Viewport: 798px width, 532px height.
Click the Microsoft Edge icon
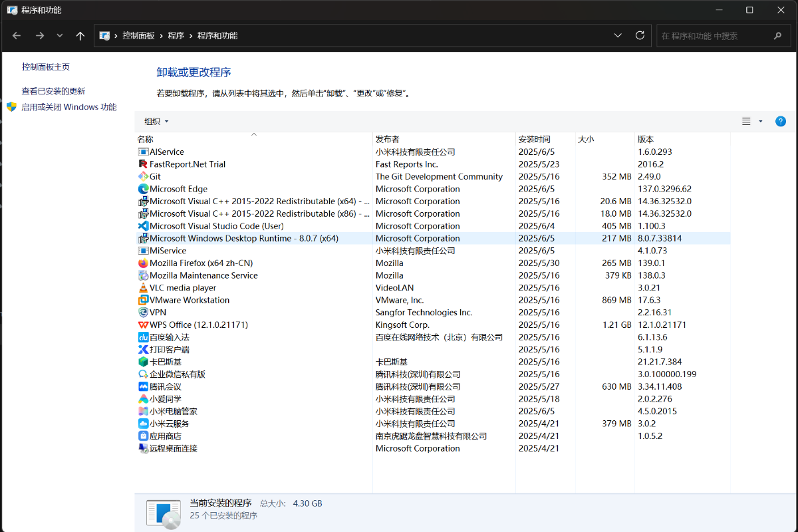(x=143, y=189)
